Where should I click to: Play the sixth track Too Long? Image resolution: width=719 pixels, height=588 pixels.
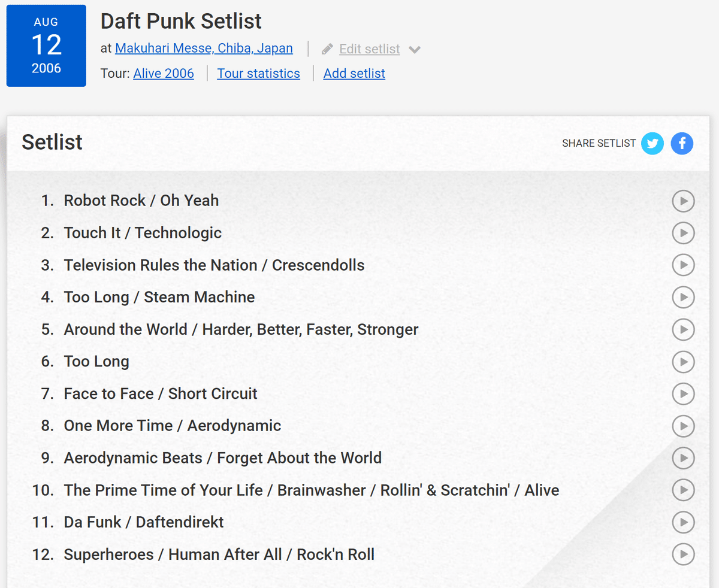(683, 362)
